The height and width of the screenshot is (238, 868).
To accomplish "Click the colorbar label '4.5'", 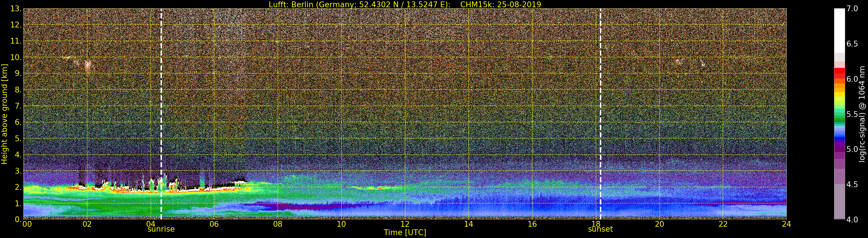I will coord(852,185).
